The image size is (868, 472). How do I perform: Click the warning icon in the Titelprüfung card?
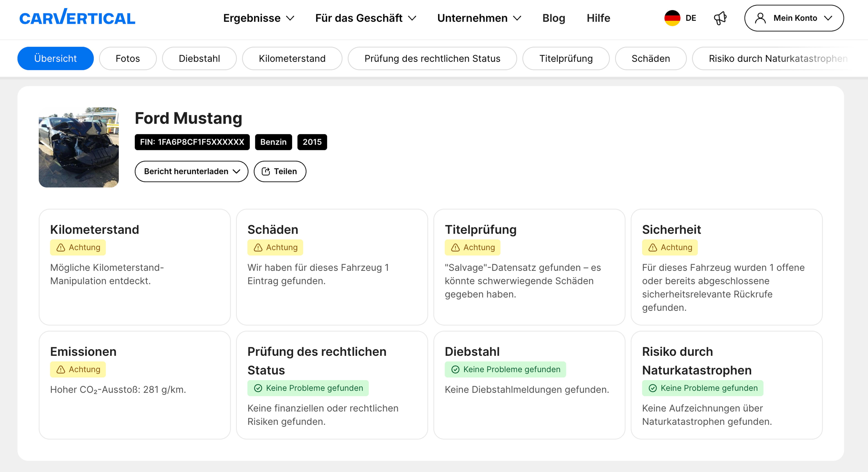(x=455, y=248)
